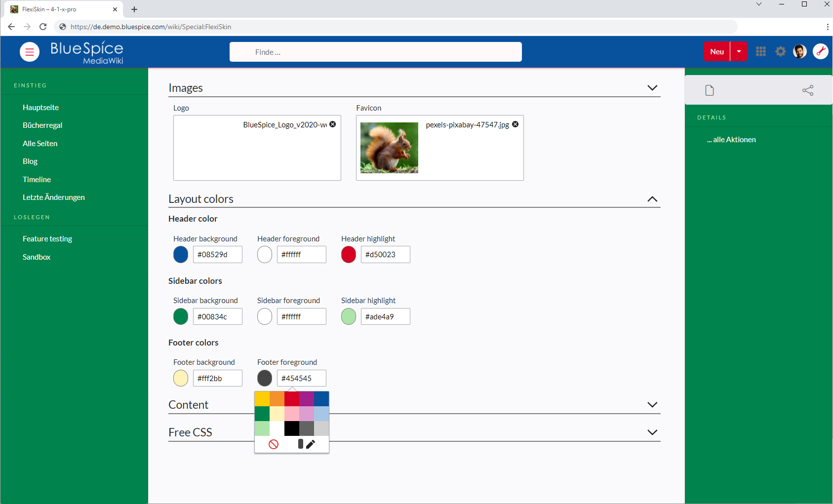Screen dimensions: 833x504
Task: Pick the purple swatch in the color palette
Action: point(307,399)
